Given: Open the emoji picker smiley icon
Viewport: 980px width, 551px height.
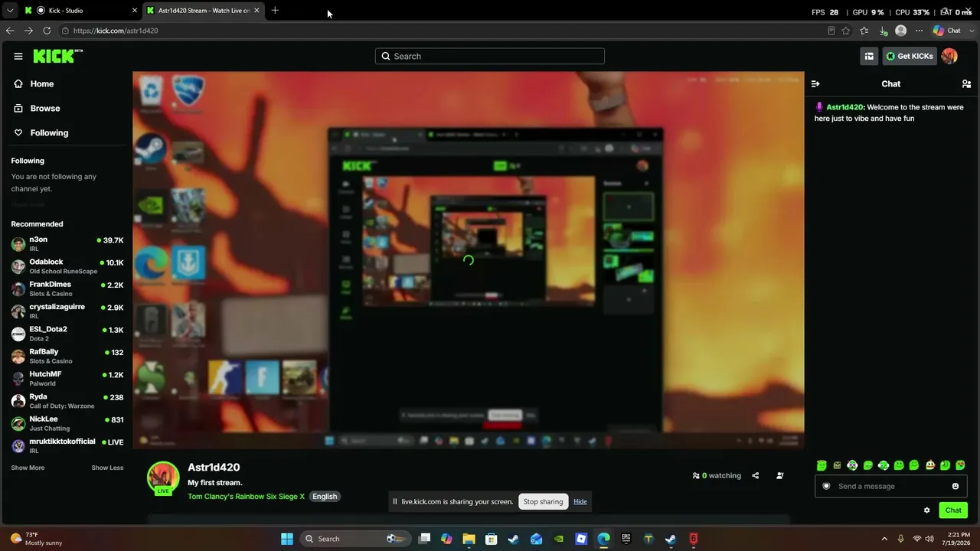Looking at the screenshot, I should tap(955, 486).
